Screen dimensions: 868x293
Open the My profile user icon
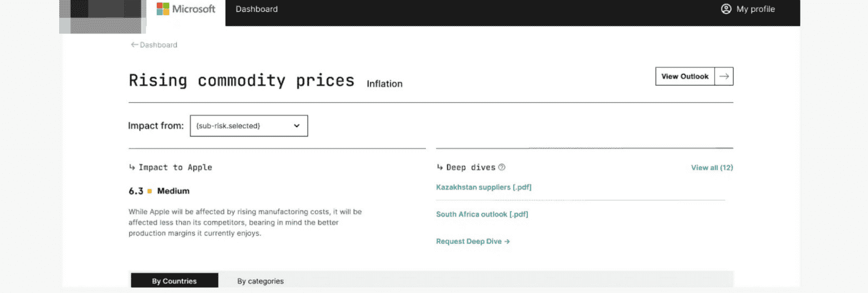[726, 9]
